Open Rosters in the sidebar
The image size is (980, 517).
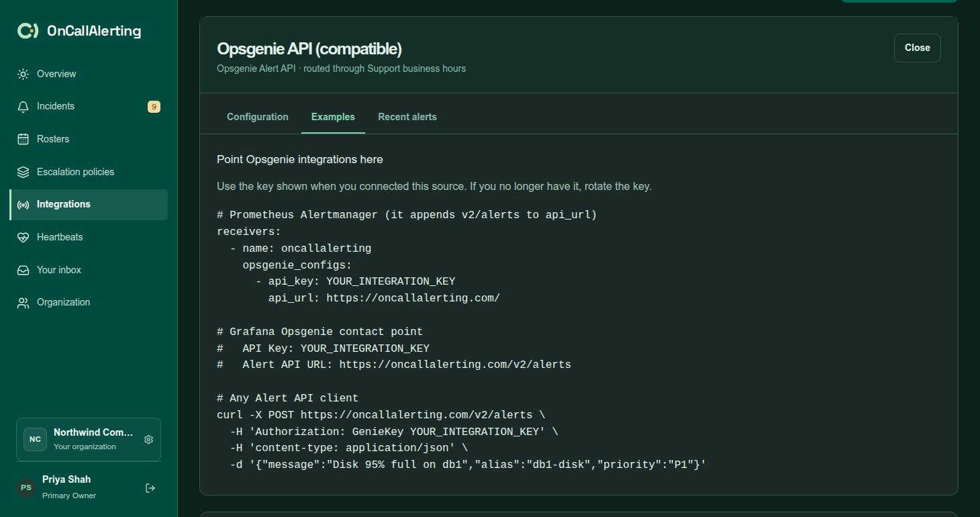coord(89,139)
